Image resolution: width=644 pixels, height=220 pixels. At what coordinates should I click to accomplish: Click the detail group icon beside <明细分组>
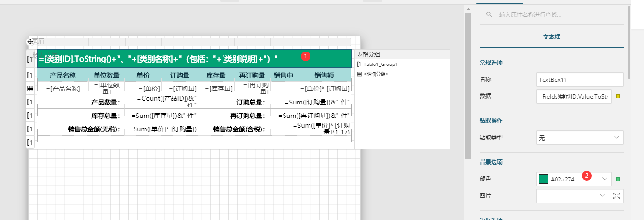pos(359,74)
